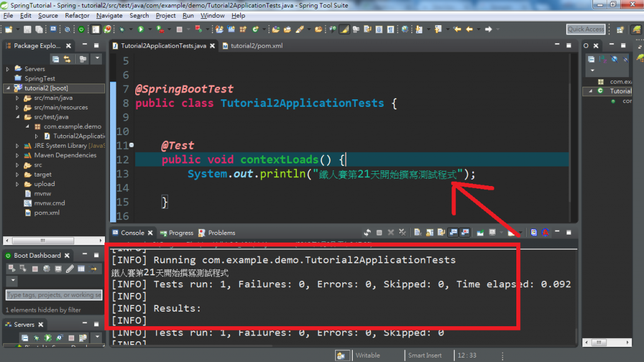The width and height of the screenshot is (644, 362).
Task: Open Boot Dashboard view menu dropdown
Action: pos(13,280)
